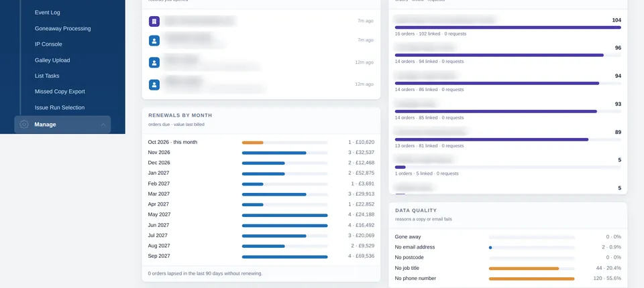Open Missed Copy Export
The image size is (644, 288).
point(60,92)
